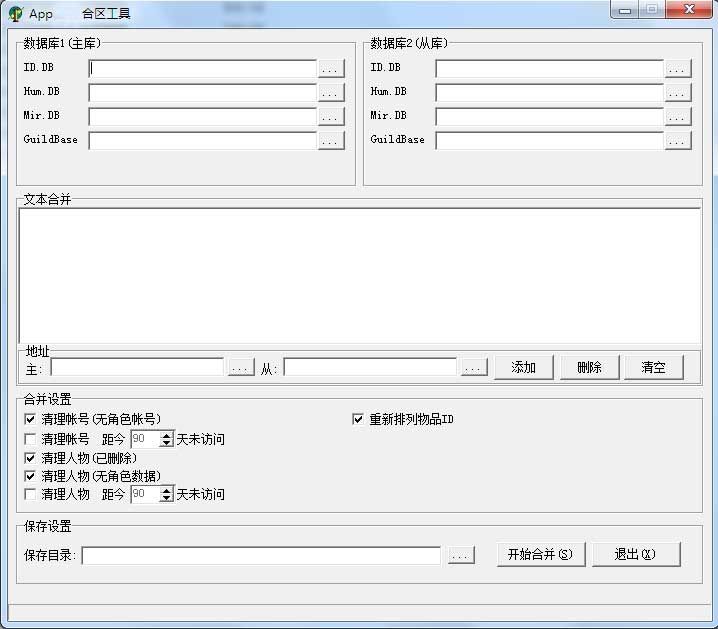Browse for main database GuildBase folder
The height and width of the screenshot is (629, 718).
331,141
